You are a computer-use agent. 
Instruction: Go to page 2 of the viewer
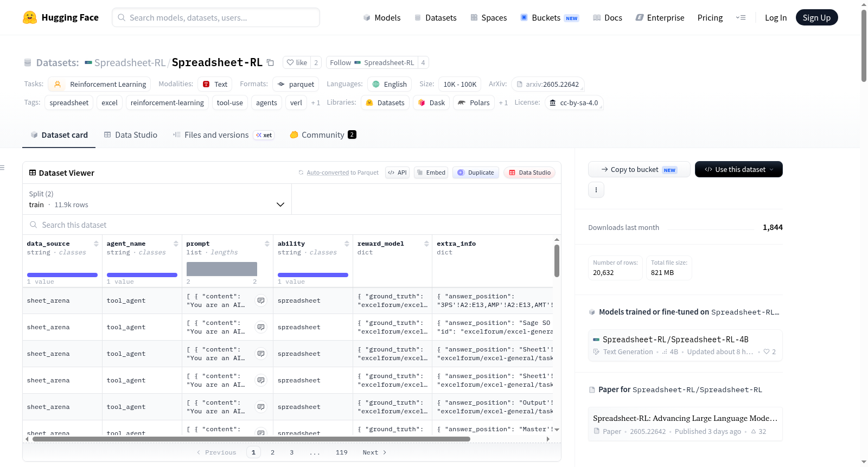(272, 452)
